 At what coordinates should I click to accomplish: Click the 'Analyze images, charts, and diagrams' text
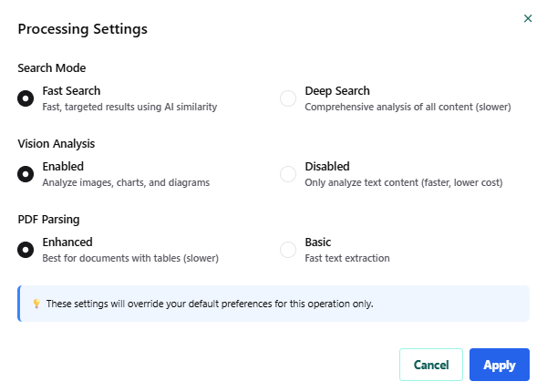pyautogui.click(x=126, y=182)
